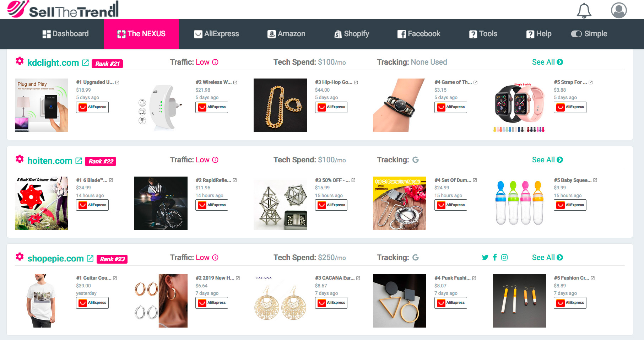This screenshot has width=644, height=340.
Task: Open the user profile avatar
Action: coord(619,10)
